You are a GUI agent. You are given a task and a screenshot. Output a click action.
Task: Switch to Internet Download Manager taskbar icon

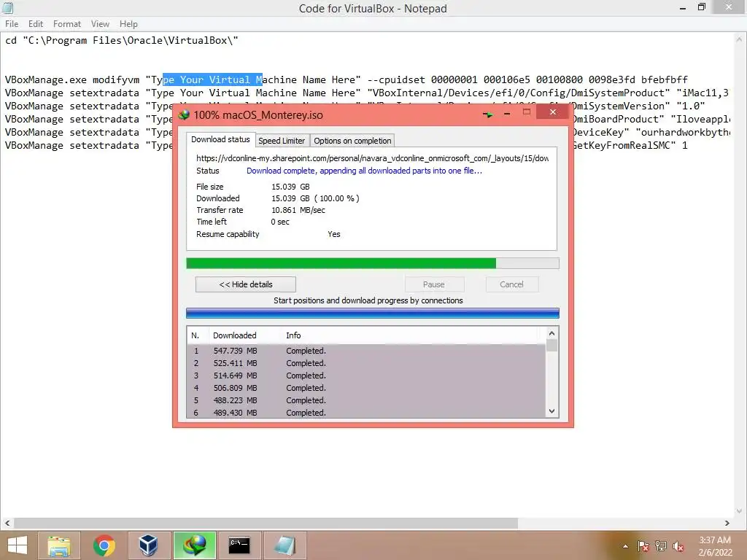click(194, 545)
